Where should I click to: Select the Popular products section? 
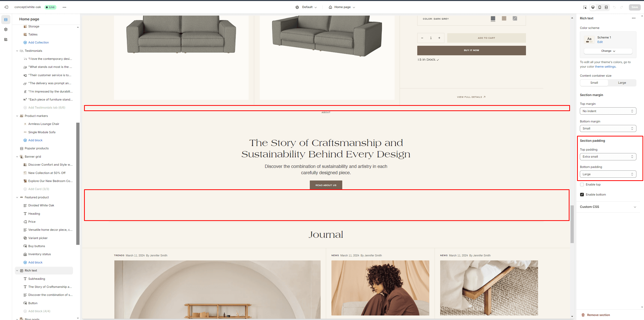click(37, 148)
